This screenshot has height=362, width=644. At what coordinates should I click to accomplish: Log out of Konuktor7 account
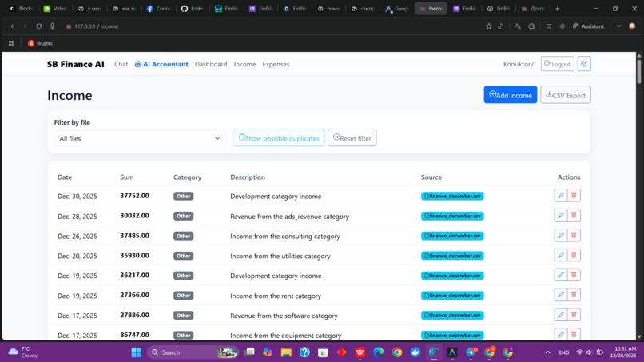click(x=558, y=64)
